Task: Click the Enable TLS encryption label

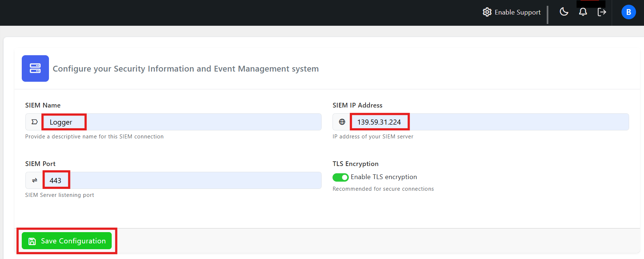Action: [x=384, y=177]
